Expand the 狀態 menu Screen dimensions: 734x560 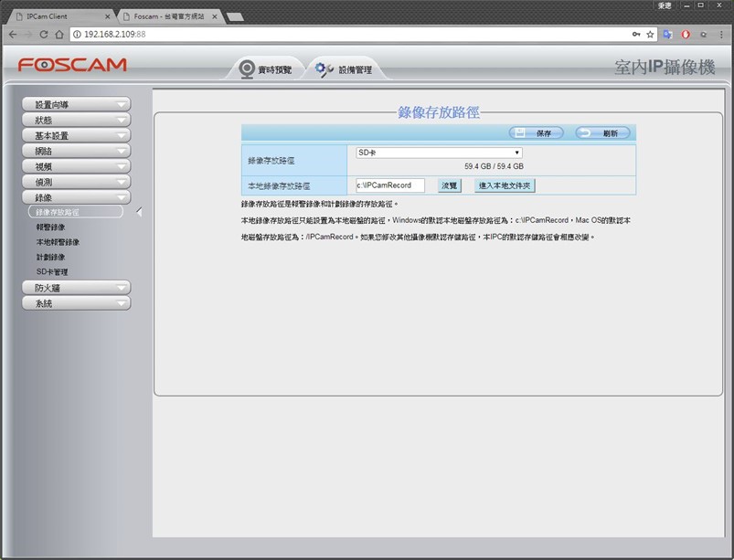pyautogui.click(x=76, y=120)
